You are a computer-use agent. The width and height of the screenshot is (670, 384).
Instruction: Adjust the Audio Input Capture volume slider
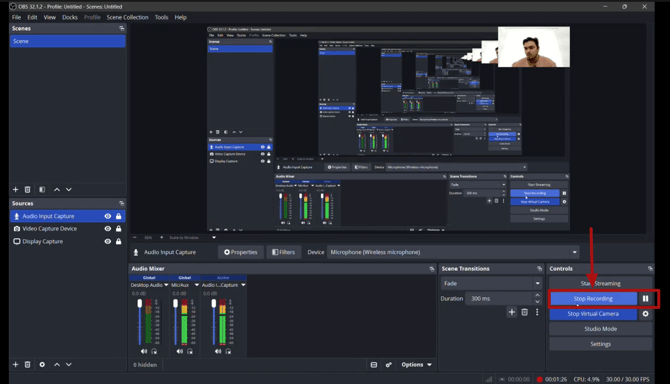click(214, 322)
